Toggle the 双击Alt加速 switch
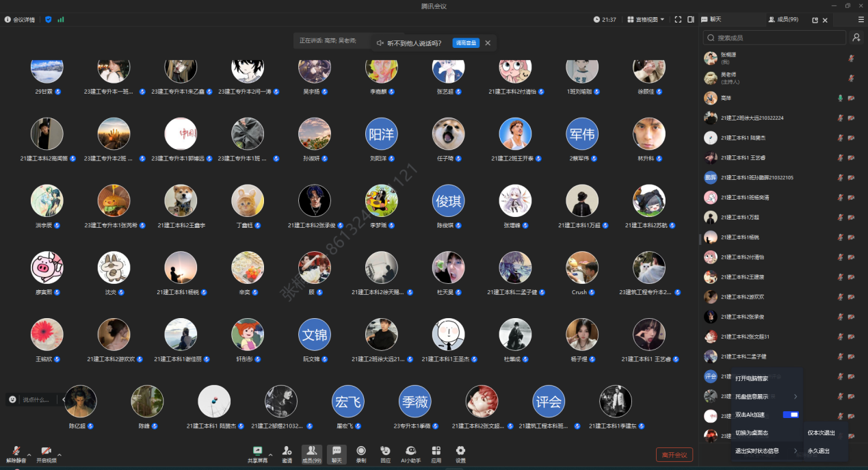The width and height of the screenshot is (868, 470). [x=791, y=415]
